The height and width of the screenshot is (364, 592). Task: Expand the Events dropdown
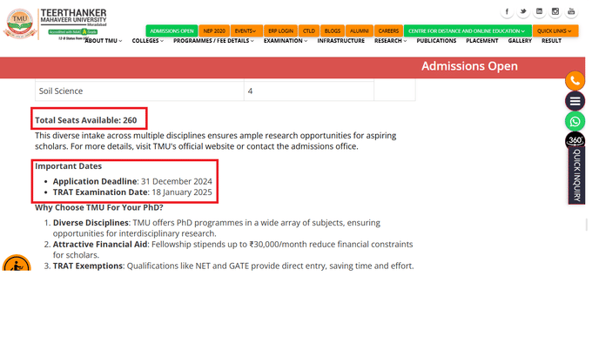coord(246,31)
